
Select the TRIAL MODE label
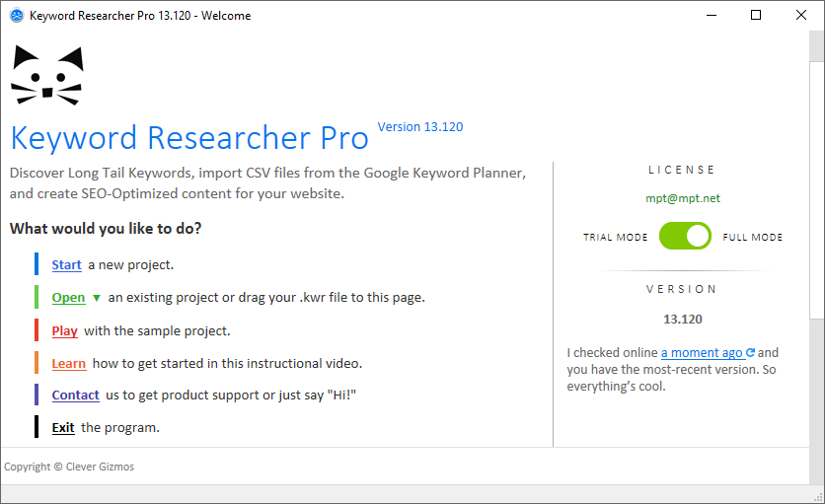tap(616, 238)
